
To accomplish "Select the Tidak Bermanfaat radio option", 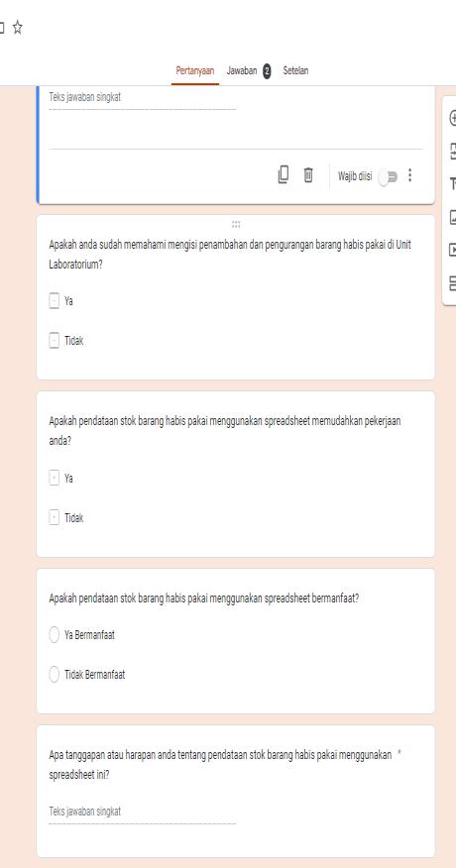I will (54, 675).
